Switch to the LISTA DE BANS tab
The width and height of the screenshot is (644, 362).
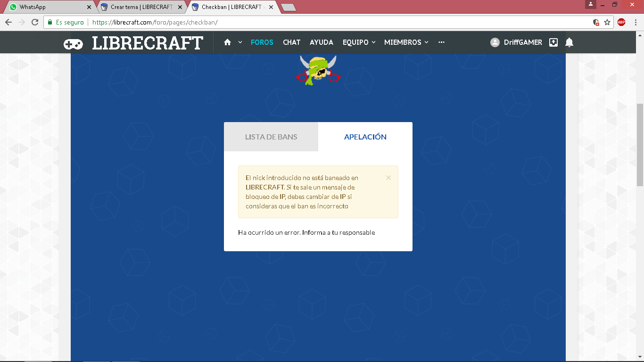click(271, 137)
